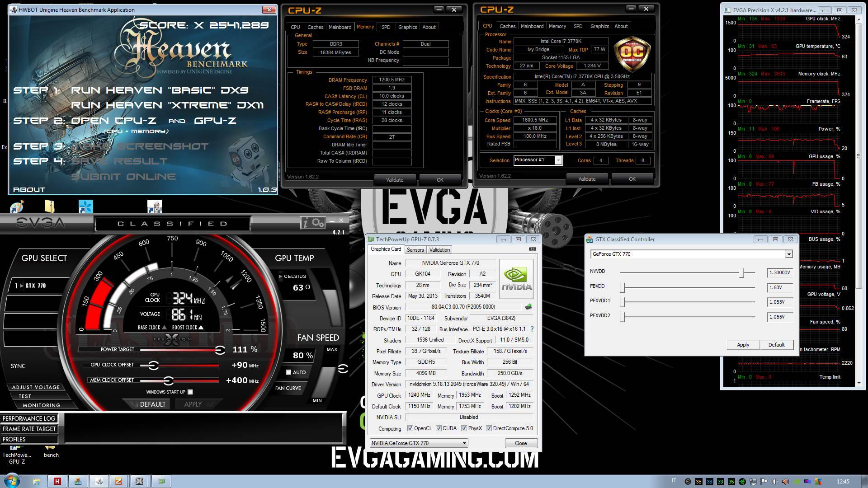Click Profiles in Precision X
868x488 pixels.
[x=29, y=439]
